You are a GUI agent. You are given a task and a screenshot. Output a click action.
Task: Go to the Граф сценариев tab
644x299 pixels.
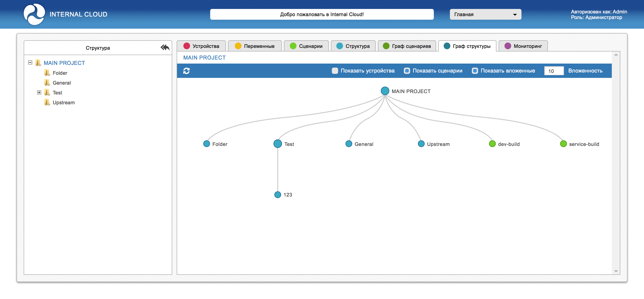(x=407, y=46)
